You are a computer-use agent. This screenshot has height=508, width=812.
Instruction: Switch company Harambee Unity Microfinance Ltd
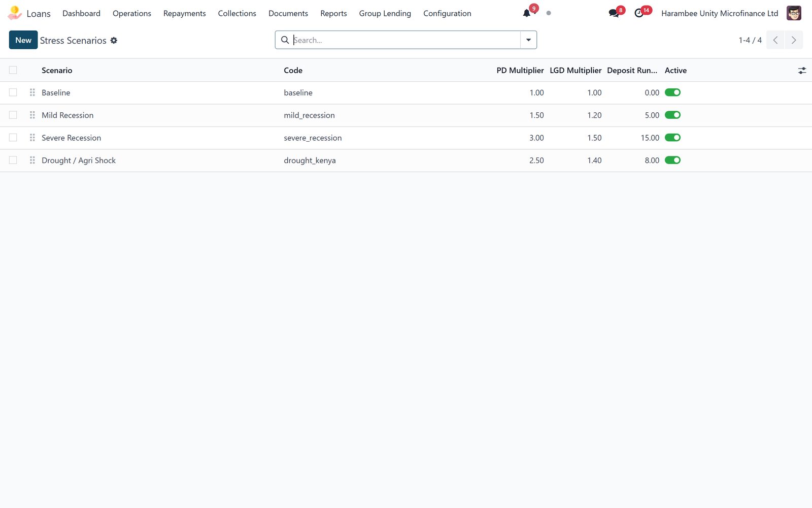pyautogui.click(x=720, y=13)
